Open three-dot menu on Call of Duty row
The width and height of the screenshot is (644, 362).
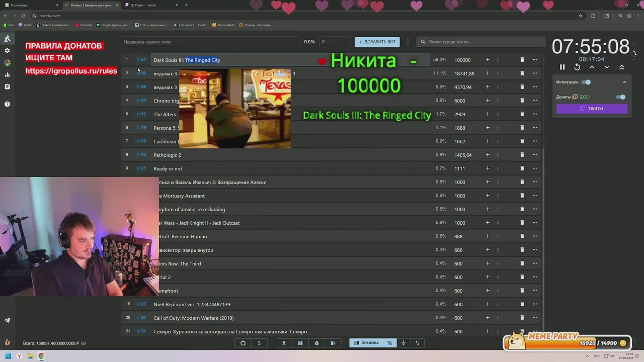[x=535, y=318]
